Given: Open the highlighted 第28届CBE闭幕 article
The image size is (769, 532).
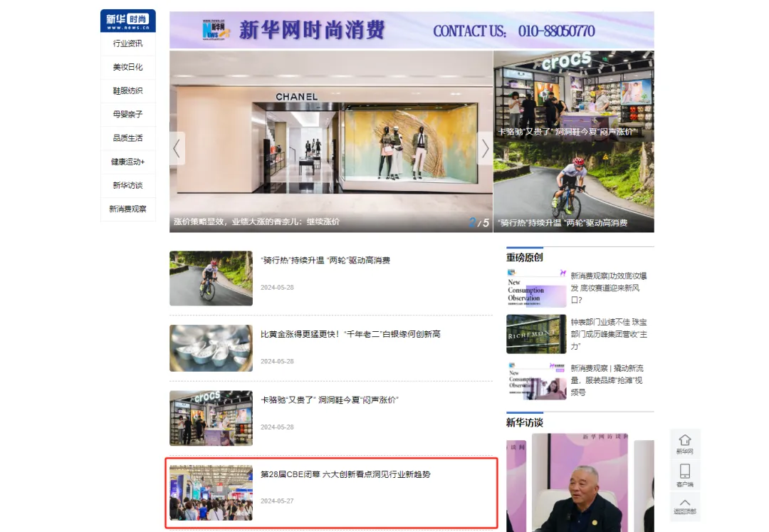Looking at the screenshot, I should pyautogui.click(x=349, y=474).
